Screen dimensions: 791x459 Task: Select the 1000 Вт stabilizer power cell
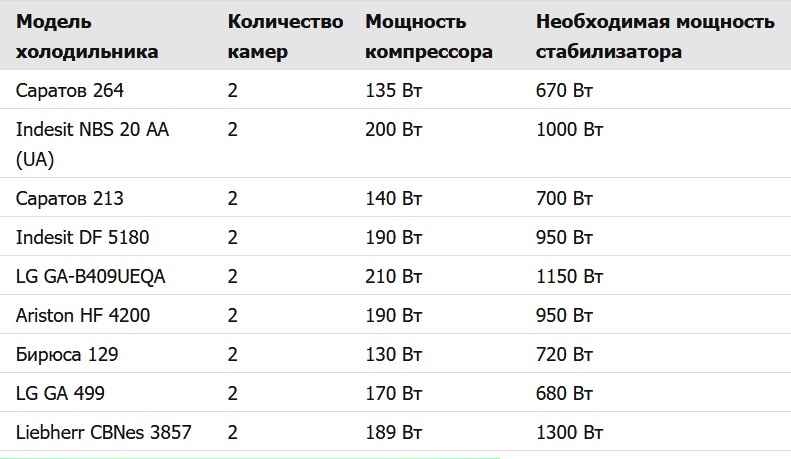570,129
